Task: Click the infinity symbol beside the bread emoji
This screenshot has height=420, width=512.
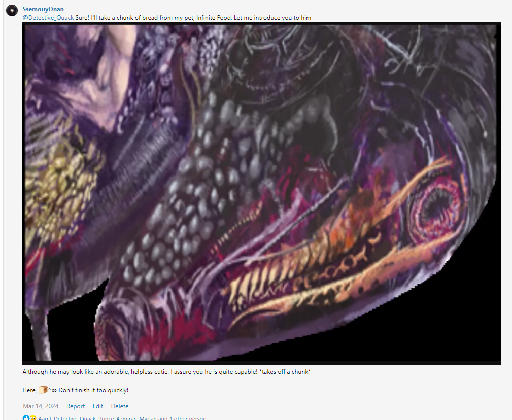Action: click(53, 390)
